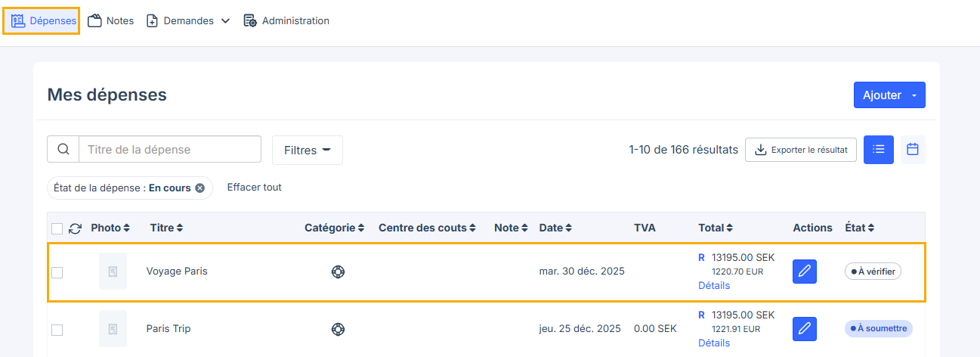Edit the Voyage Paris expense
The height and width of the screenshot is (357, 980).
pyautogui.click(x=805, y=272)
